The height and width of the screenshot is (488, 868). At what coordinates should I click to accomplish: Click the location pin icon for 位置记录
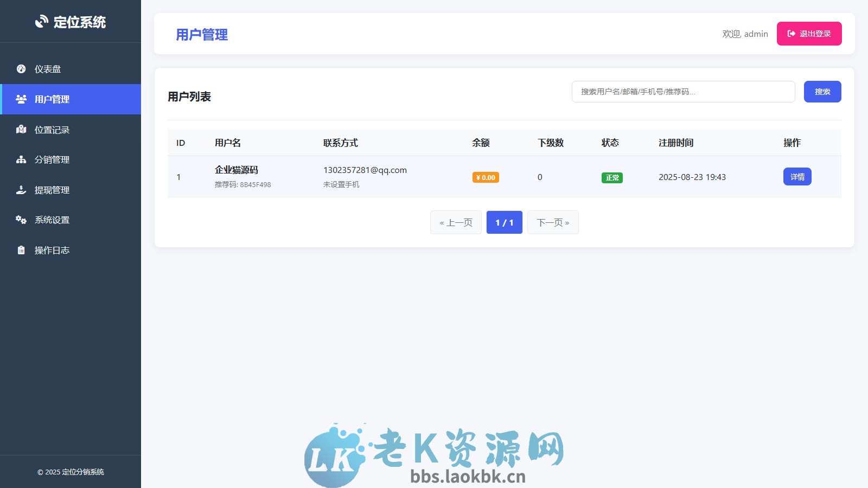click(x=21, y=130)
